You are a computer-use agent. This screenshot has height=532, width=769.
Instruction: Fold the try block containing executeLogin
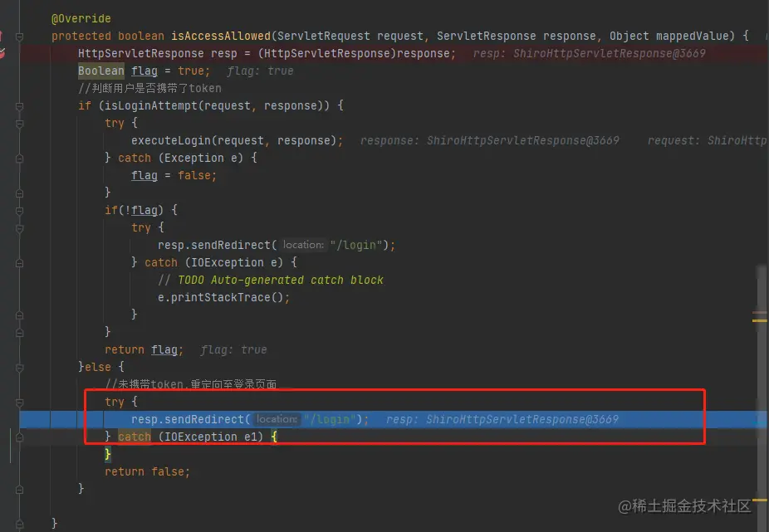(20, 124)
